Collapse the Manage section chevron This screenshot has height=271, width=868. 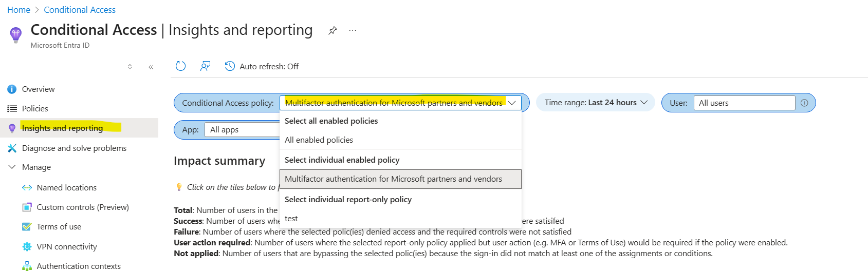click(x=12, y=167)
